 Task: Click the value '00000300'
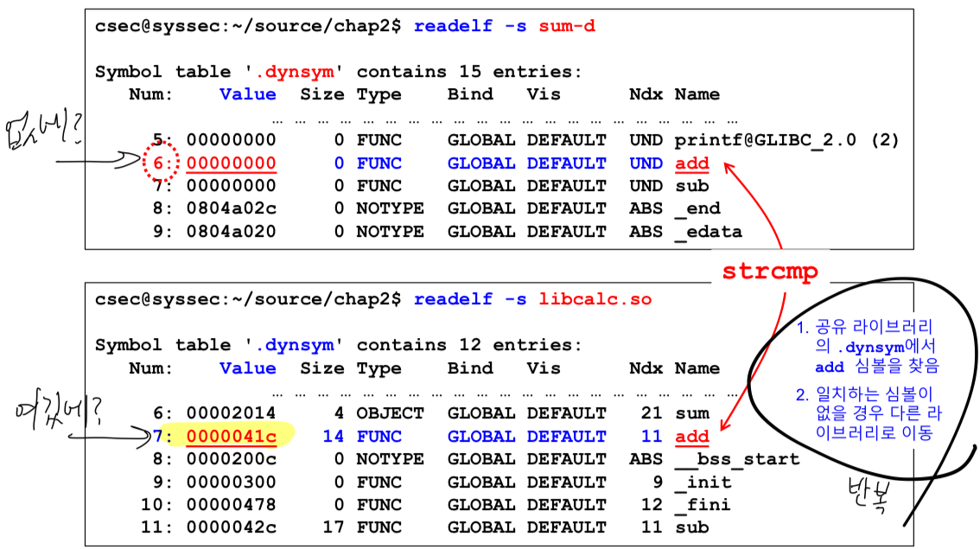(x=232, y=482)
